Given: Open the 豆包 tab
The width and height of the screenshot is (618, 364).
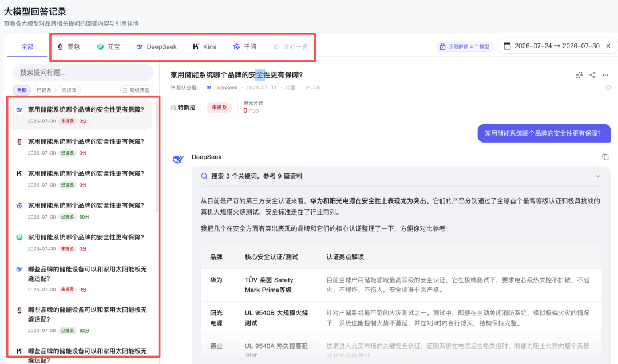Looking at the screenshot, I should click(x=69, y=46).
